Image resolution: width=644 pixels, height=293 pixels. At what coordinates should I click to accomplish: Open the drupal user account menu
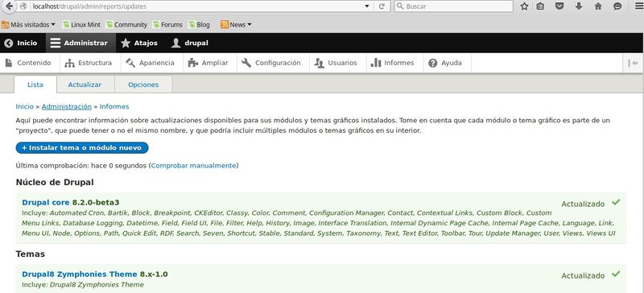click(x=190, y=43)
